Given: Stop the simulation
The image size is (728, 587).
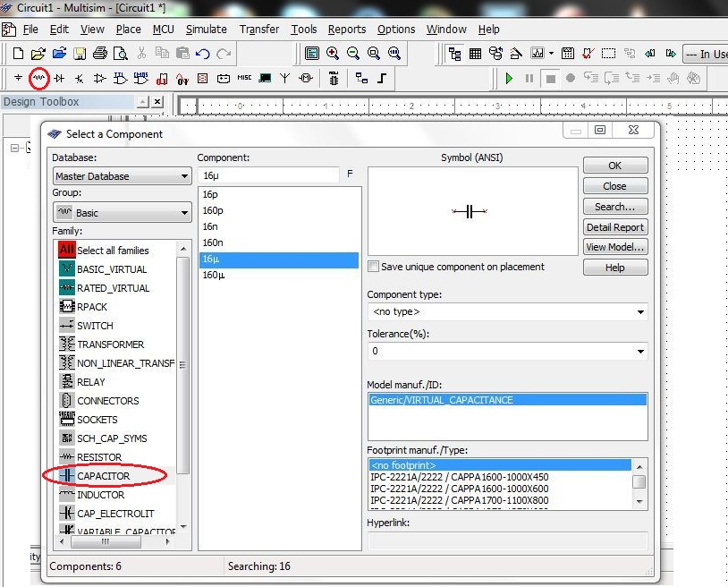Looking at the screenshot, I should (550, 79).
